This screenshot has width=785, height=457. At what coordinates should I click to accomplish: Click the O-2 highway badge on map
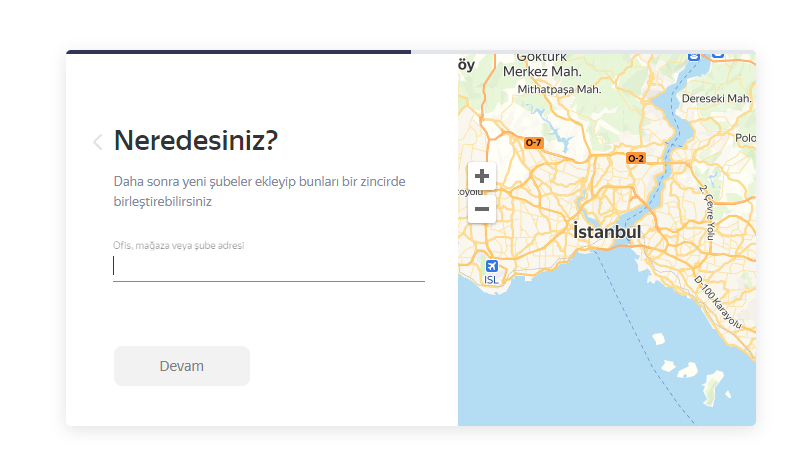click(636, 159)
